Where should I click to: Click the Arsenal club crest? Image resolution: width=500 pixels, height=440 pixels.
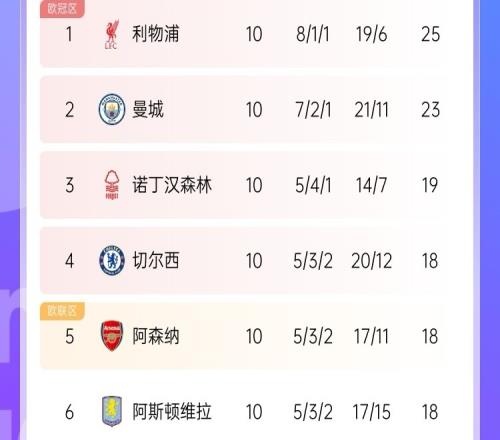(112, 336)
